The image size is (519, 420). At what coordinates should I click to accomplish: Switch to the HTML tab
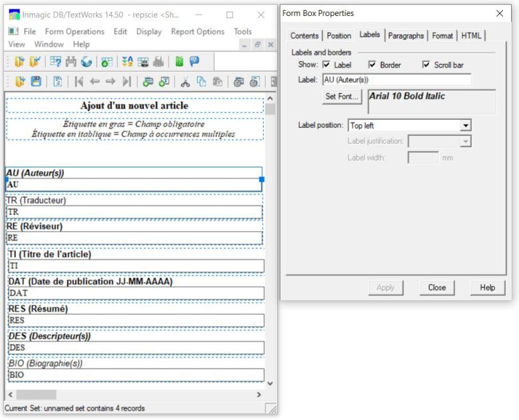[471, 36]
